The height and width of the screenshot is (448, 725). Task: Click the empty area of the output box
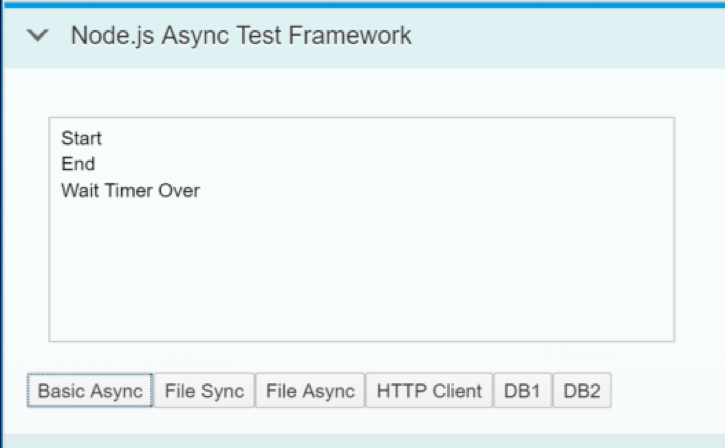coord(362,273)
